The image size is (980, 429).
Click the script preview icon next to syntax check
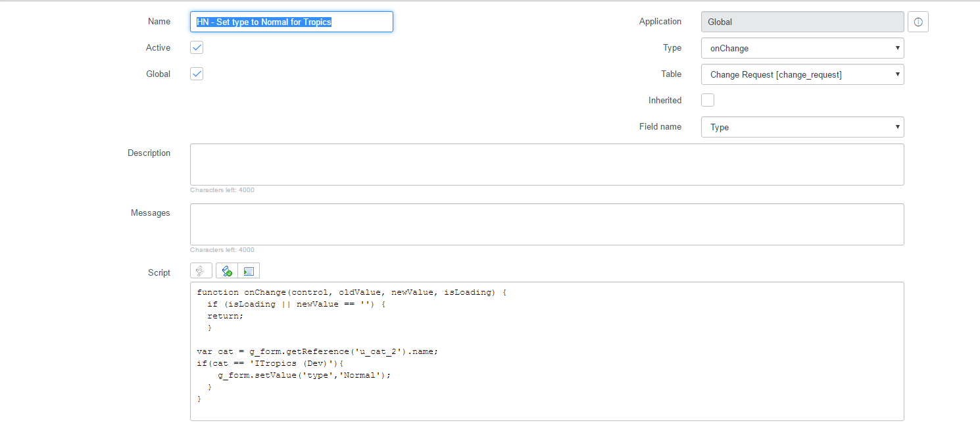coord(249,270)
